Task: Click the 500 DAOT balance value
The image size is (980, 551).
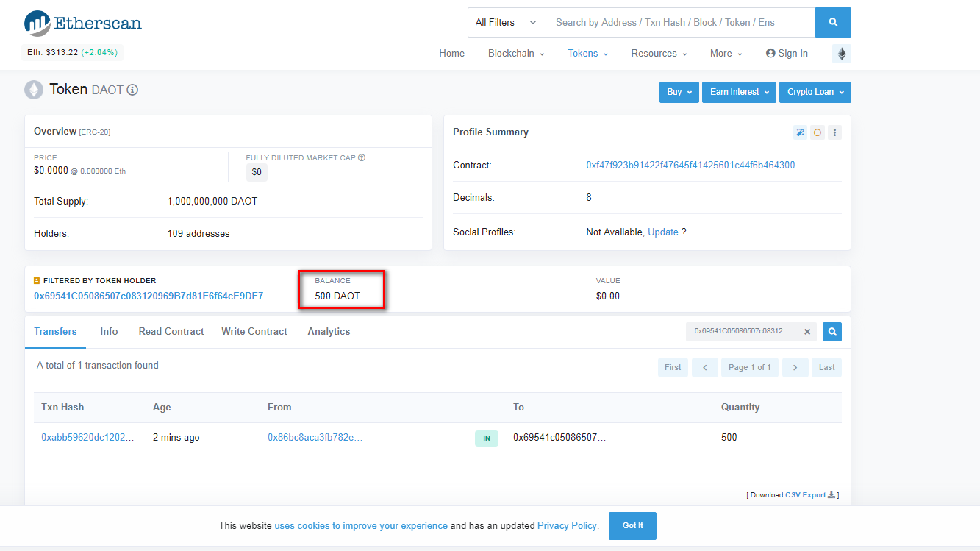Action: pyautogui.click(x=337, y=296)
